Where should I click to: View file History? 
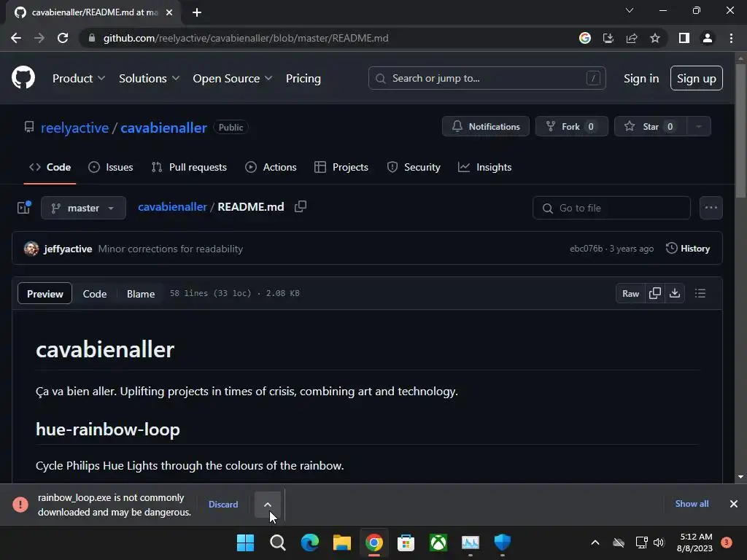click(688, 249)
